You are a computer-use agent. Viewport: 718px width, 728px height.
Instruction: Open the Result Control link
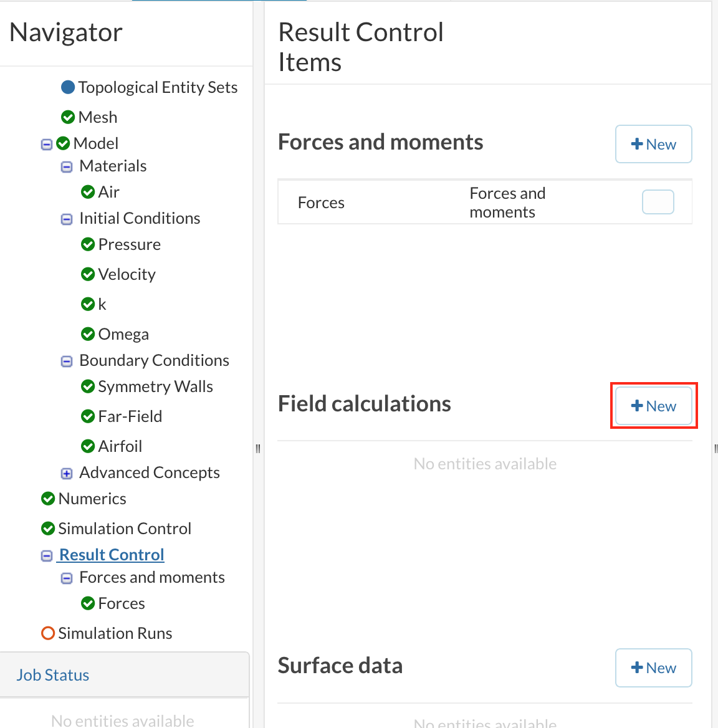[x=112, y=555]
